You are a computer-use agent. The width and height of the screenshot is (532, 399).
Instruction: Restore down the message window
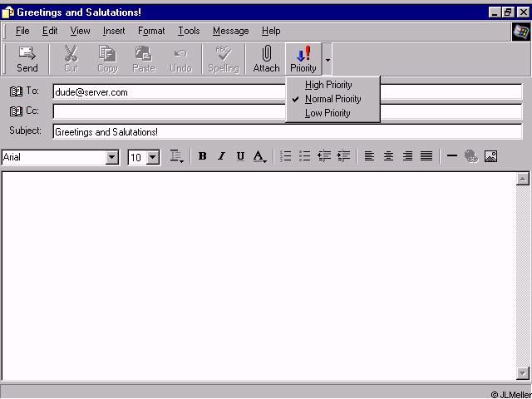click(508, 12)
